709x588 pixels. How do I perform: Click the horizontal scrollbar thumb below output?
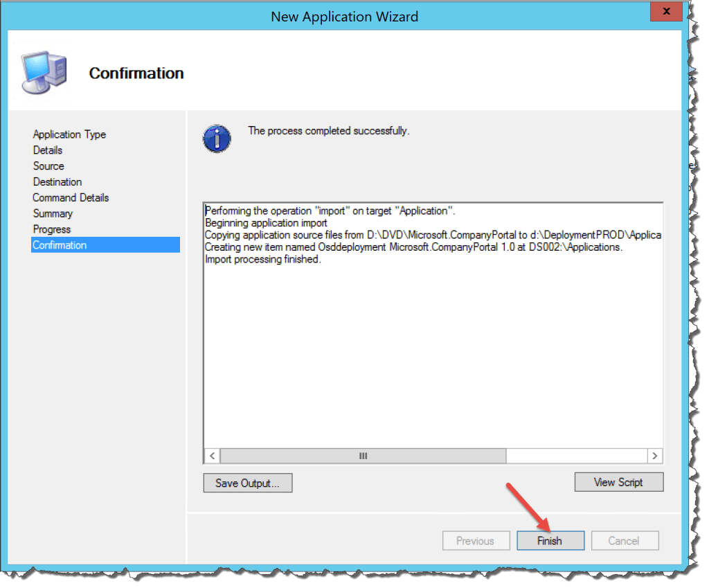coord(364,456)
